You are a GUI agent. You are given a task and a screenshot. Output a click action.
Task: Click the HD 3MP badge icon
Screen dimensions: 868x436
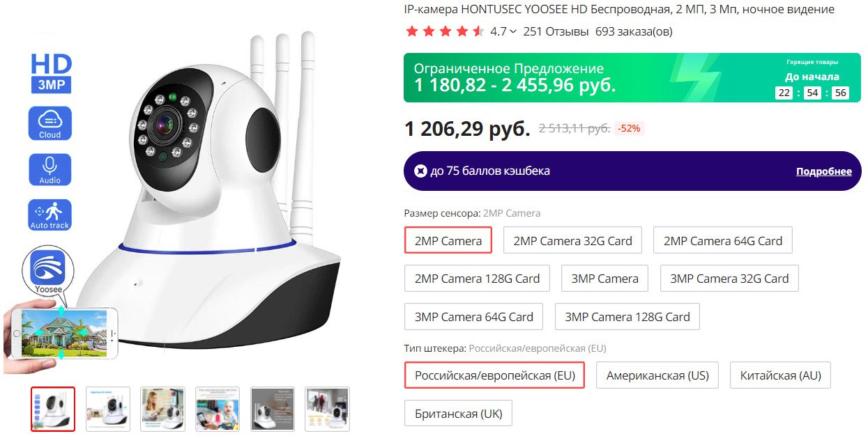coord(51,73)
